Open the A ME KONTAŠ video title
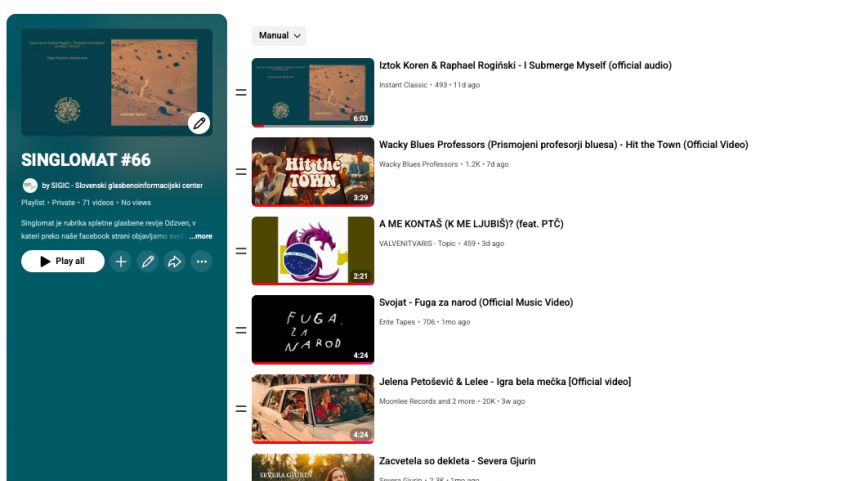Image resolution: width=854 pixels, height=481 pixels. [470, 224]
